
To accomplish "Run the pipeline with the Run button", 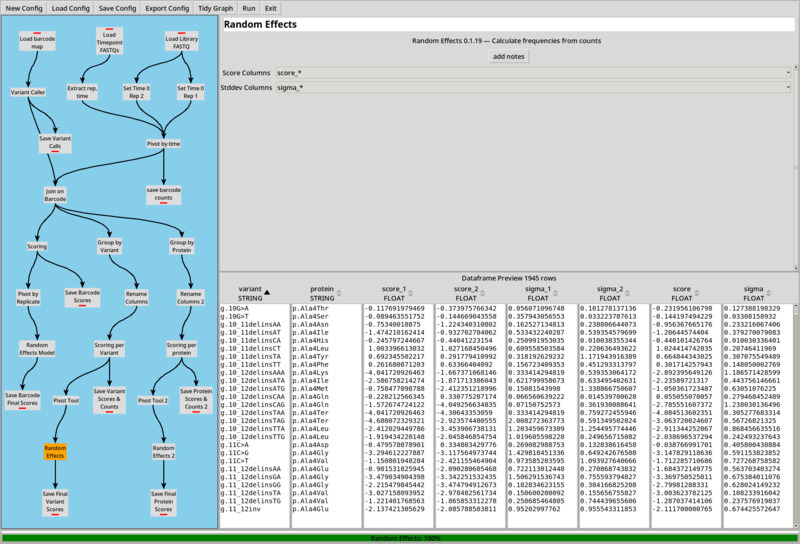I will click(249, 8).
